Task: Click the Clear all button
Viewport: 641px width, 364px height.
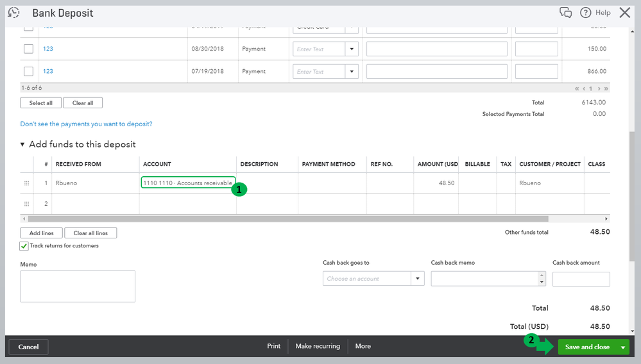Action: pyautogui.click(x=83, y=103)
